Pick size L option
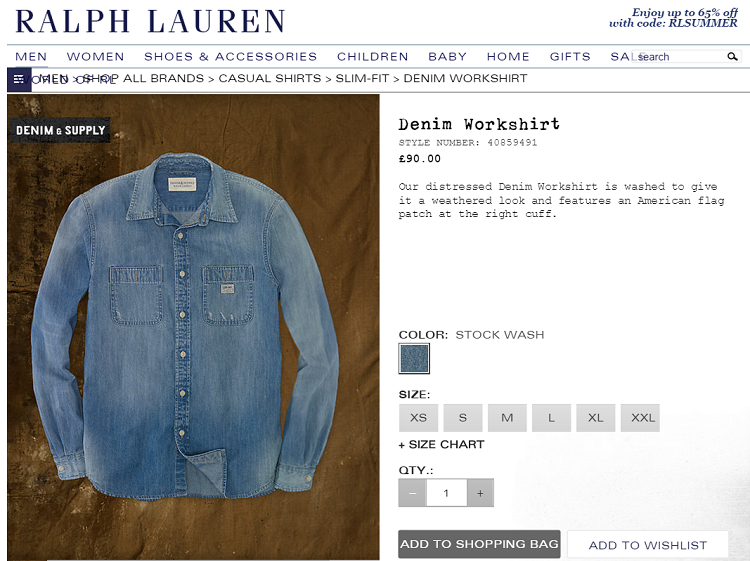This screenshot has width=750, height=561. [x=551, y=418]
